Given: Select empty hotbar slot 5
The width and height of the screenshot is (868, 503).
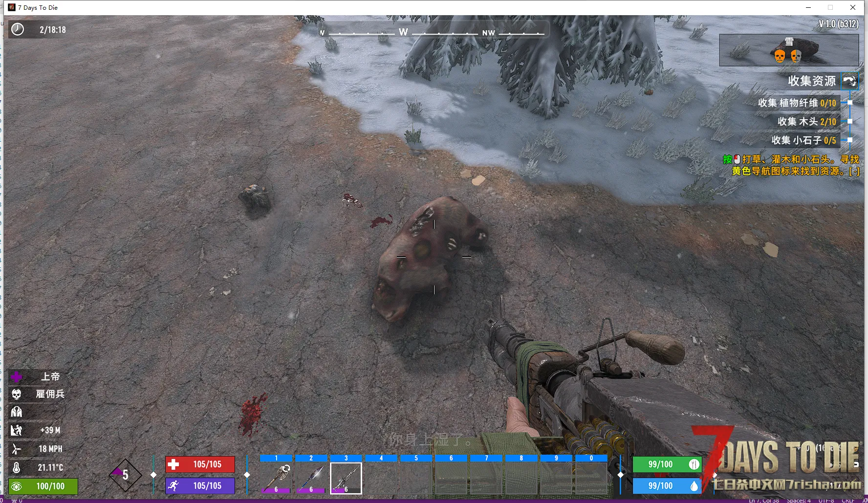Looking at the screenshot, I should 416,478.
